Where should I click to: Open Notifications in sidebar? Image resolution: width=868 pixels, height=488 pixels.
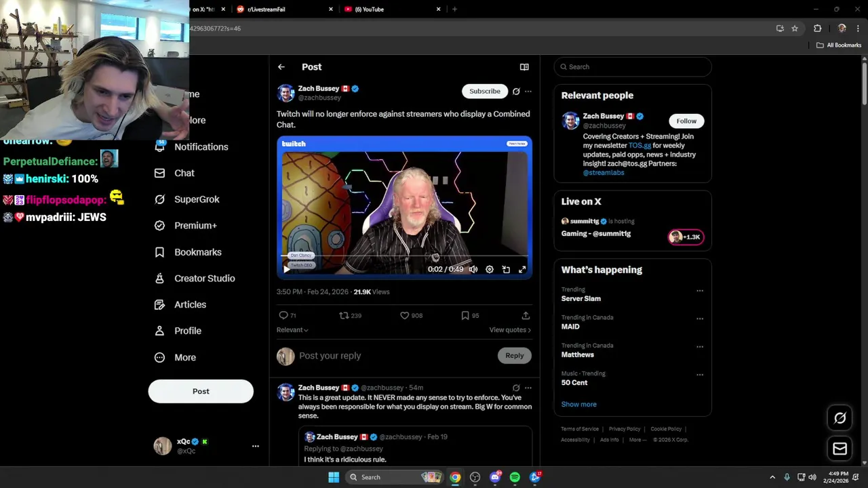192,147
